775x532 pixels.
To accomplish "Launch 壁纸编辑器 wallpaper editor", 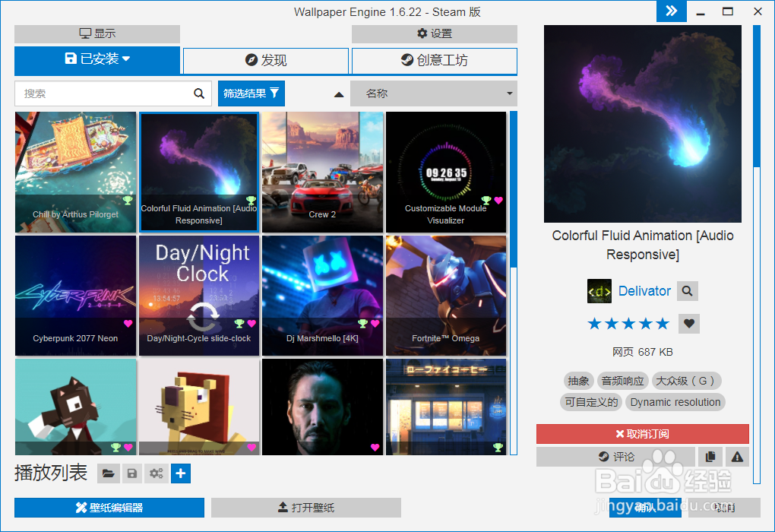I will pos(109,508).
